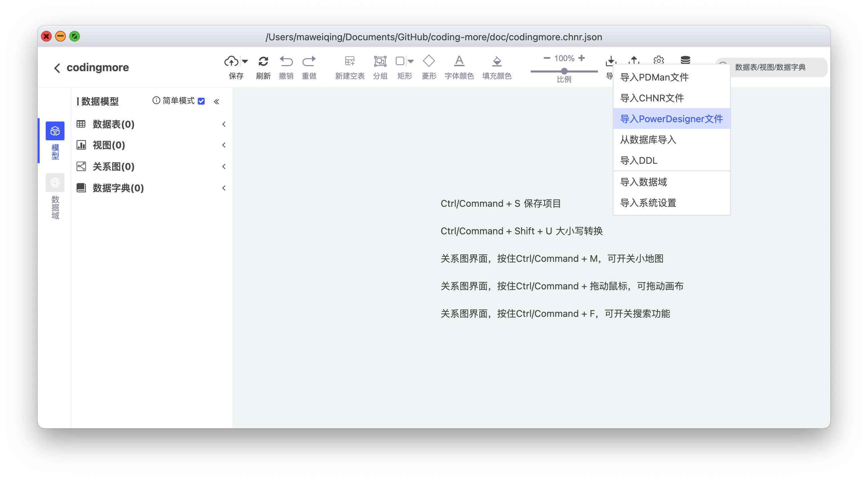
Task: Click the 刷新 refresh icon
Action: click(x=263, y=61)
